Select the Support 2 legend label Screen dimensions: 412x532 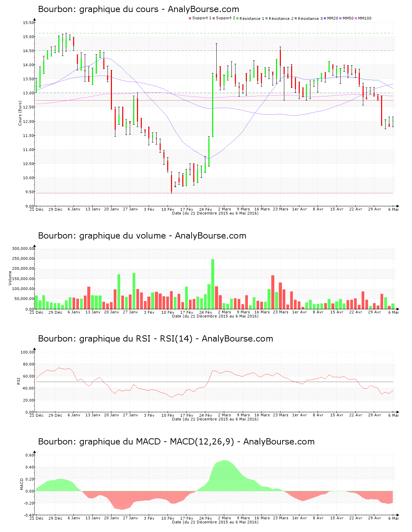(x=226, y=18)
